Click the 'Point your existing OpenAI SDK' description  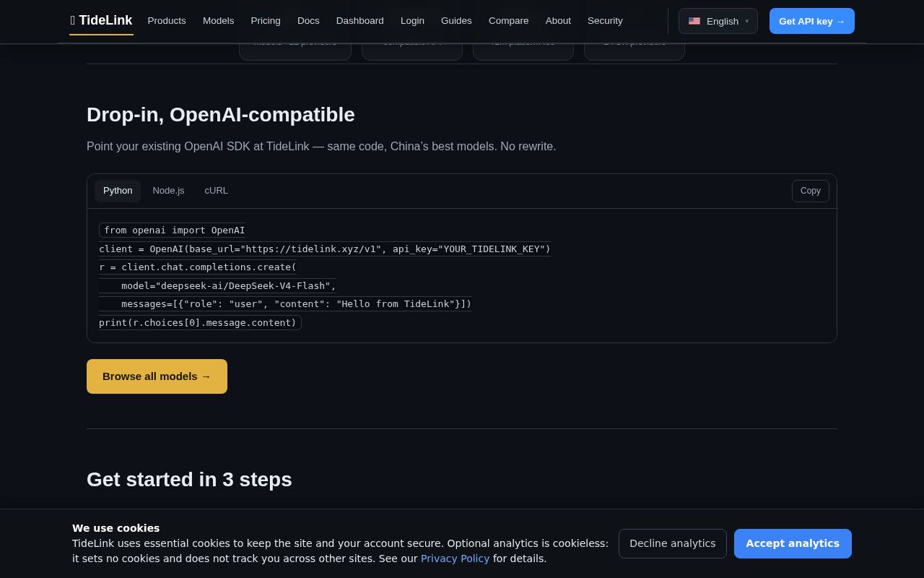click(321, 147)
